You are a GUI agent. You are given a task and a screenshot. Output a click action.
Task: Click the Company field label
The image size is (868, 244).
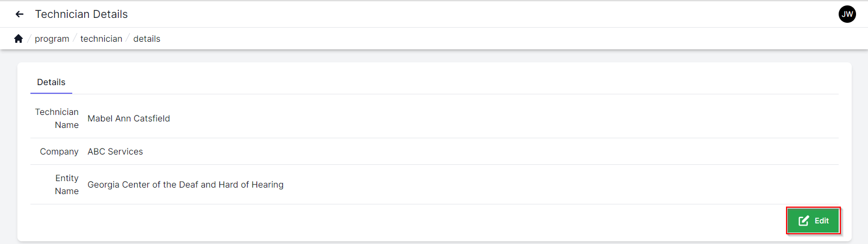[x=59, y=151]
